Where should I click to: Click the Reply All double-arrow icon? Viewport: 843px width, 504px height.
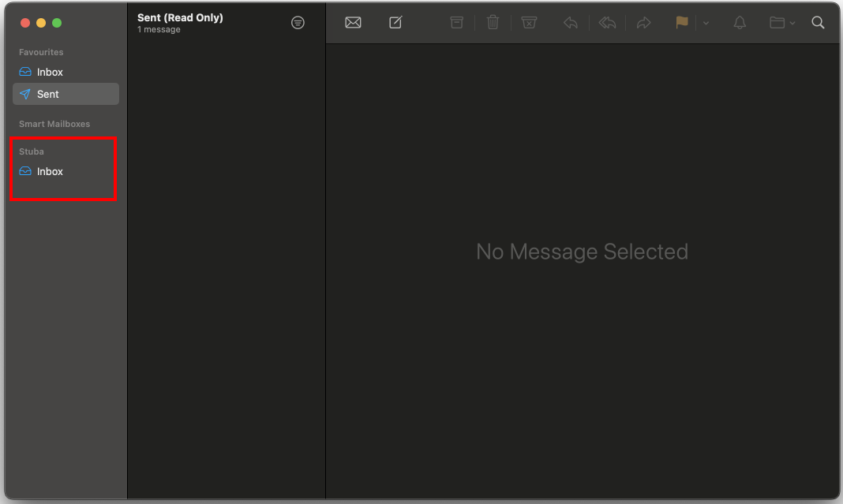tap(607, 23)
